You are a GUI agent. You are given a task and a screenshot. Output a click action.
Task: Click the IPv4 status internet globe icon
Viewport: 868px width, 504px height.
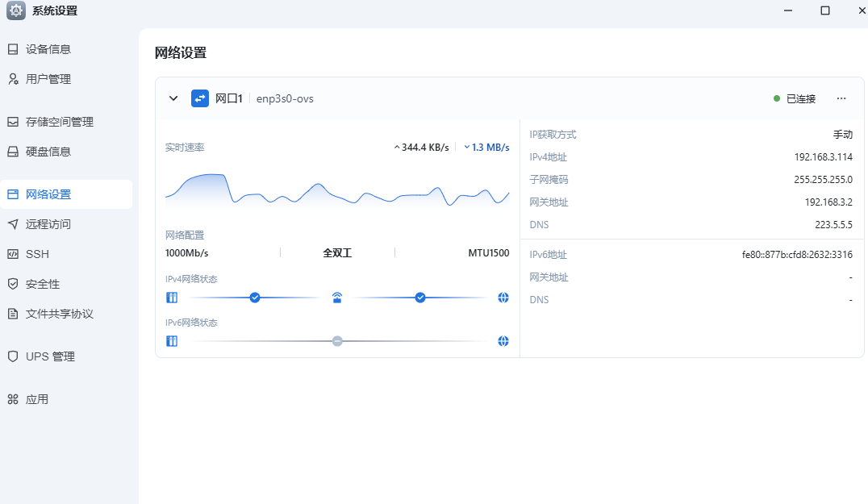pos(503,298)
